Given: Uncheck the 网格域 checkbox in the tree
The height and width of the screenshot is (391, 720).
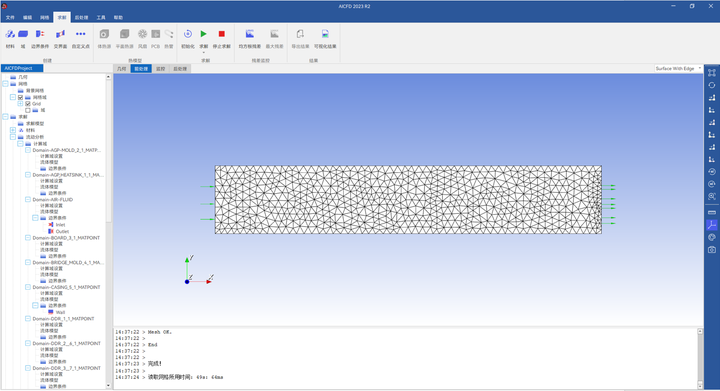Looking at the screenshot, I should pos(21,97).
